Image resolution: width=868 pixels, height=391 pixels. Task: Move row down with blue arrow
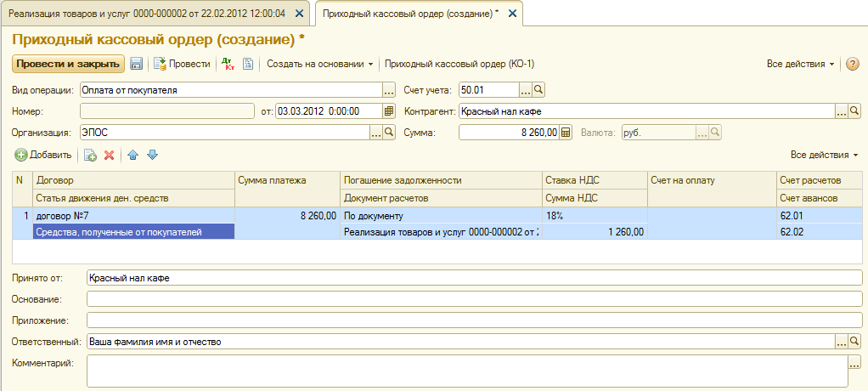point(153,155)
